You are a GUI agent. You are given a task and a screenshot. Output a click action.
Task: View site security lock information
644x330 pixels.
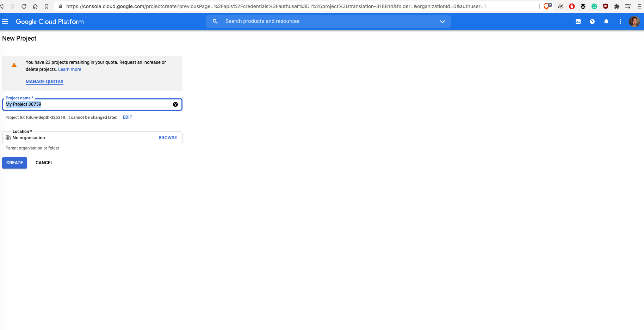60,6
